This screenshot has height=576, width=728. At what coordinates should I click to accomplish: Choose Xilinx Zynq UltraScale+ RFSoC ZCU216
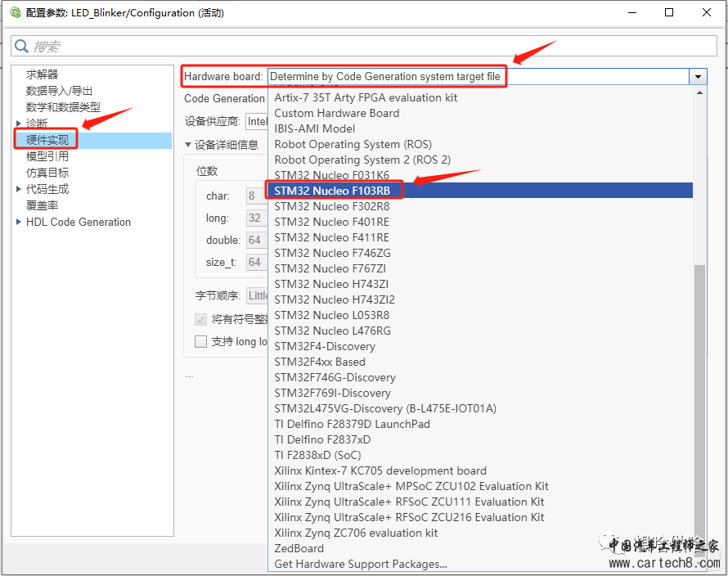(480, 517)
